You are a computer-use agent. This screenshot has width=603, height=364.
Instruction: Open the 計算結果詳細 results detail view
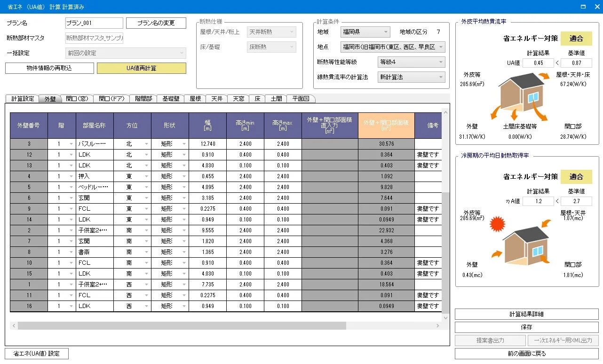[x=526, y=314]
